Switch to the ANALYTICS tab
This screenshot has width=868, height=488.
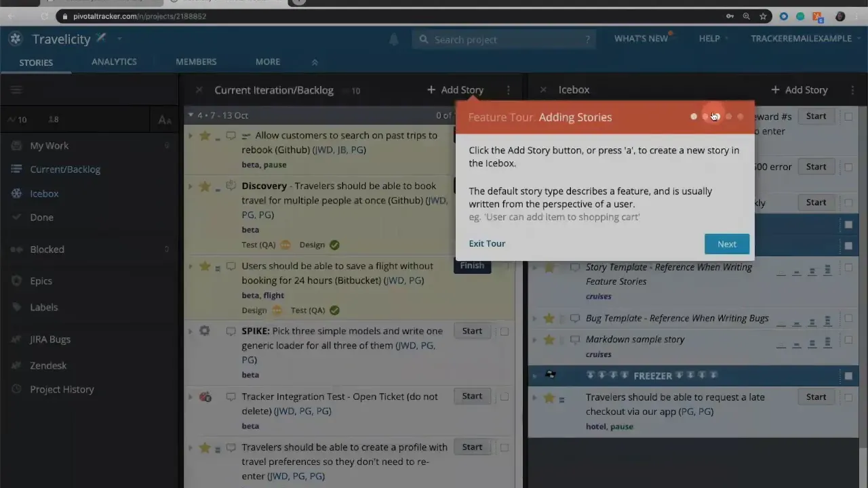tap(114, 62)
